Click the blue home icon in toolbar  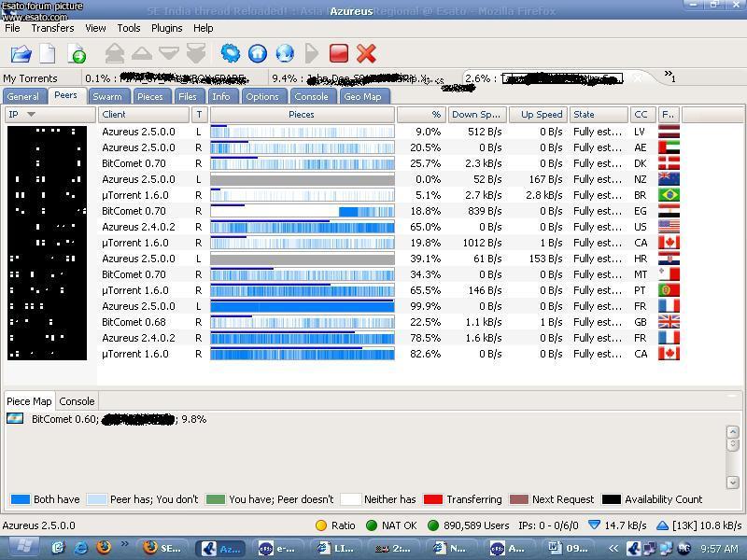click(x=258, y=53)
